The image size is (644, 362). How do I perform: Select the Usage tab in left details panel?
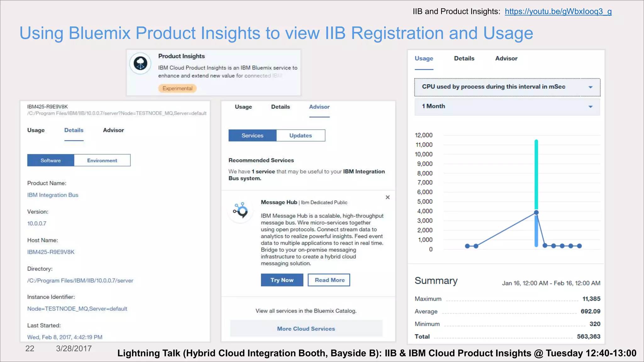click(36, 130)
